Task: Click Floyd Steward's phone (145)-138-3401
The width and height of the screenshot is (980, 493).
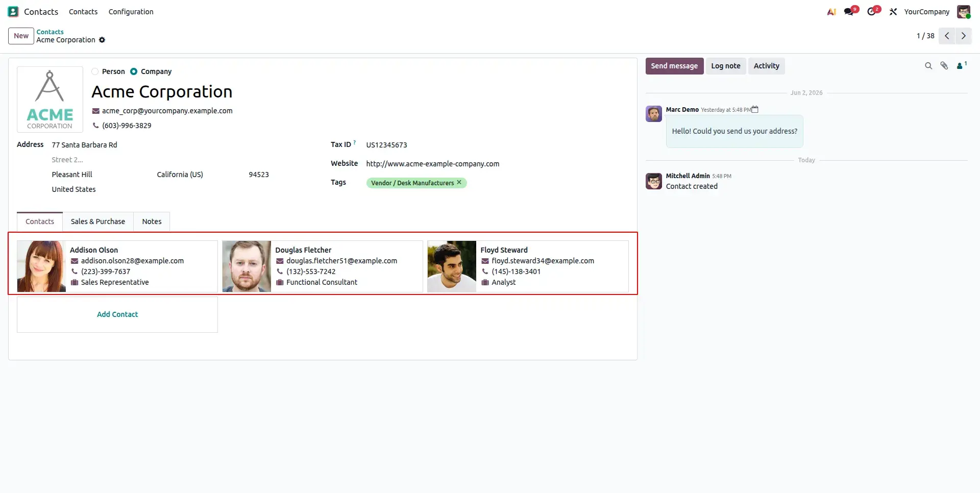Action: (x=516, y=272)
